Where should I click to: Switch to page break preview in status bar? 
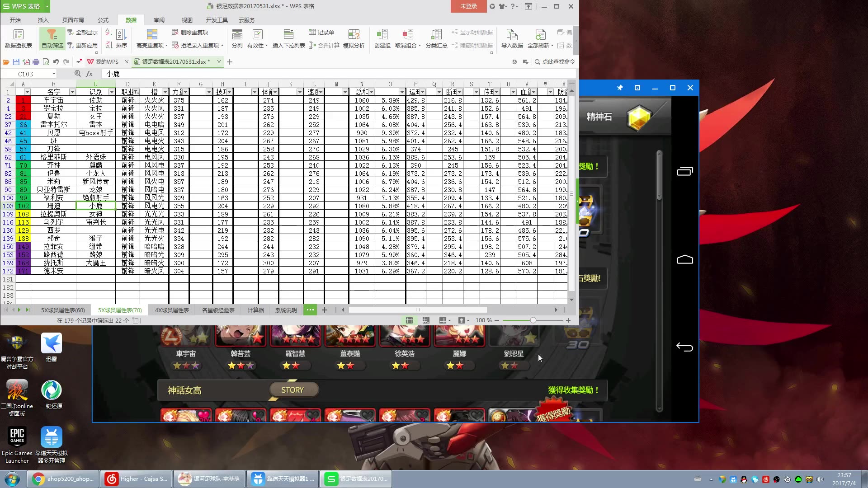(426, 320)
